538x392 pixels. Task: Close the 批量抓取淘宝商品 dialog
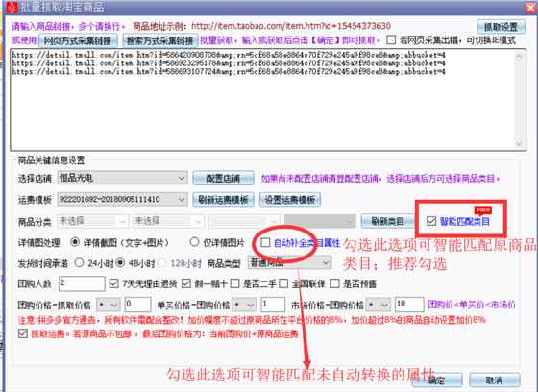click(x=530, y=8)
